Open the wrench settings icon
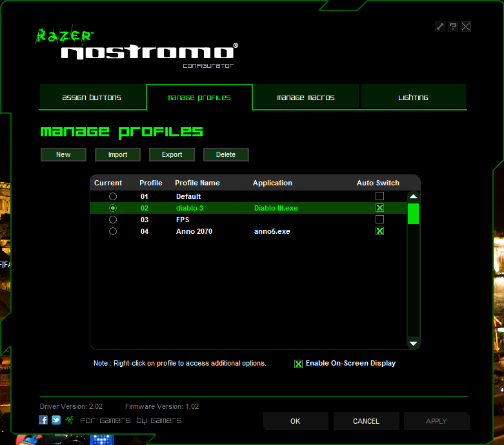This screenshot has height=445, width=504. click(440, 26)
